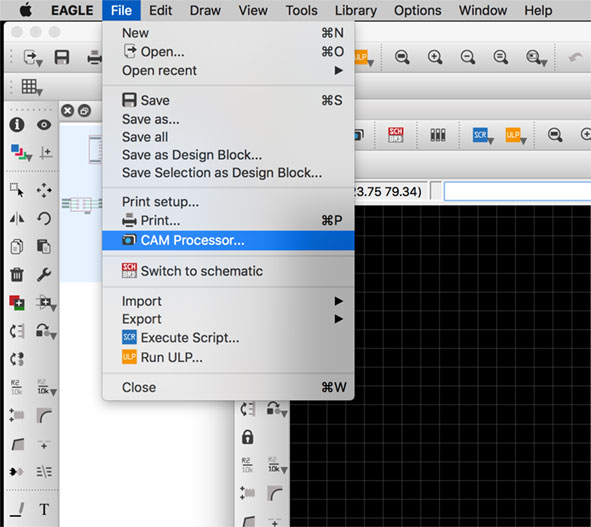Select the Add part tool
Image resolution: width=591 pixels, height=527 pixels.
click(17, 302)
